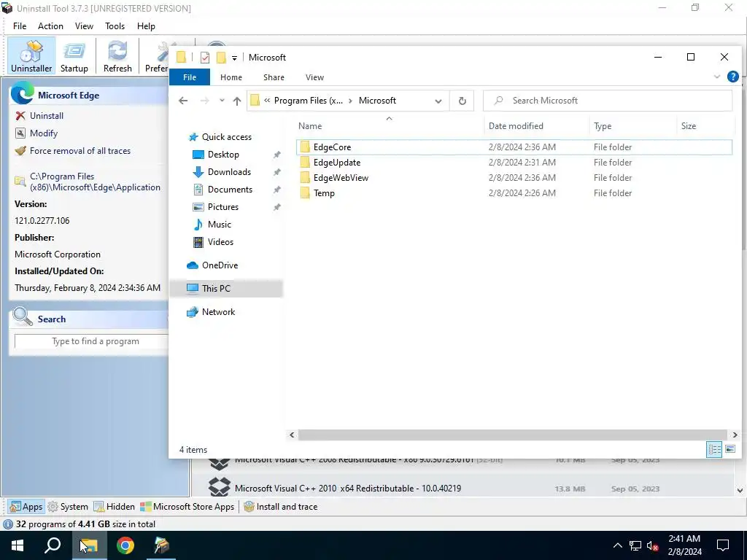Click the Properties quick access toolbar icon

click(x=205, y=58)
